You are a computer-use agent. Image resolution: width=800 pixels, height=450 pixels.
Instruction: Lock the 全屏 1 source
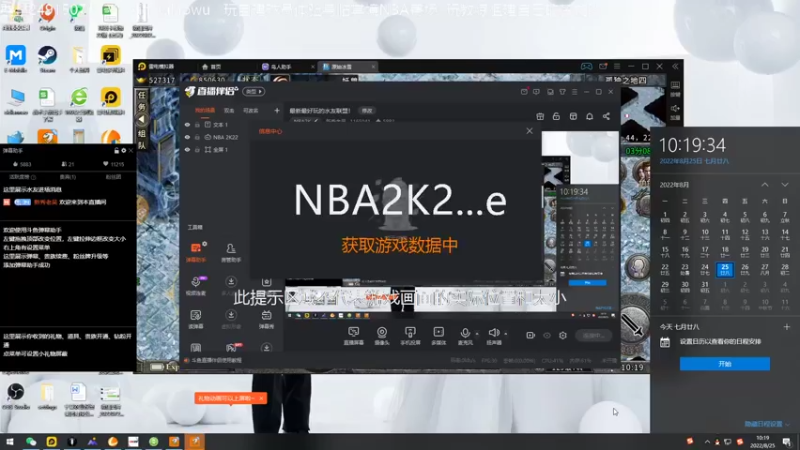pos(197,149)
